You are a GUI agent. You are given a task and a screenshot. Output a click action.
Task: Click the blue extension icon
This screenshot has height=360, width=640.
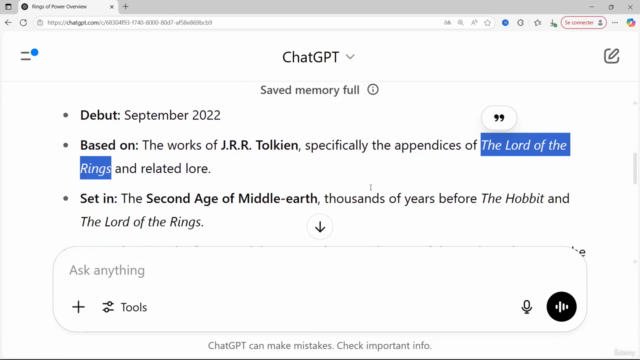505,22
